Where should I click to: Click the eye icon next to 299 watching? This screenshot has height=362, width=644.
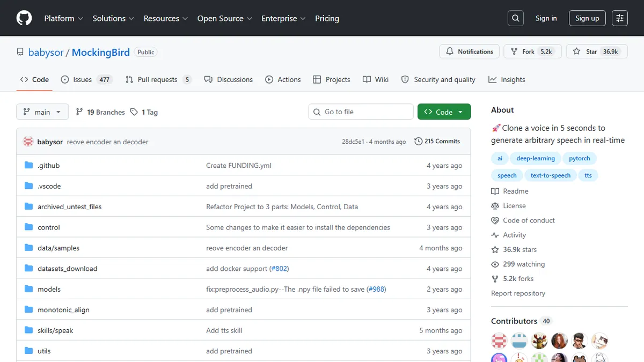click(x=495, y=264)
